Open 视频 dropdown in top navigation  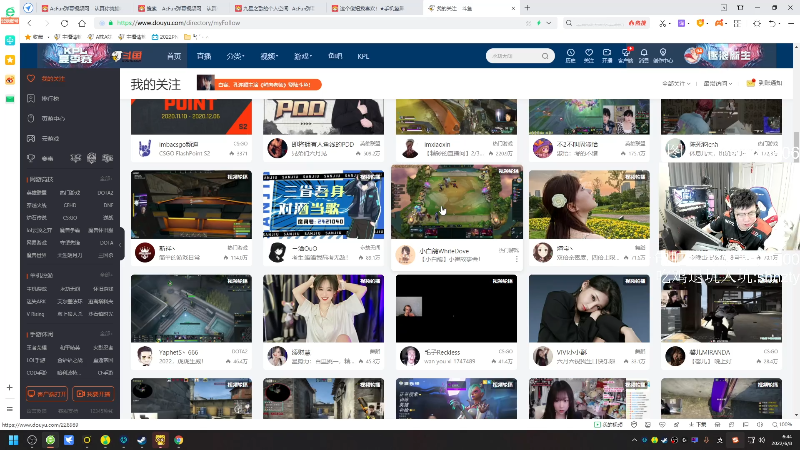point(269,56)
